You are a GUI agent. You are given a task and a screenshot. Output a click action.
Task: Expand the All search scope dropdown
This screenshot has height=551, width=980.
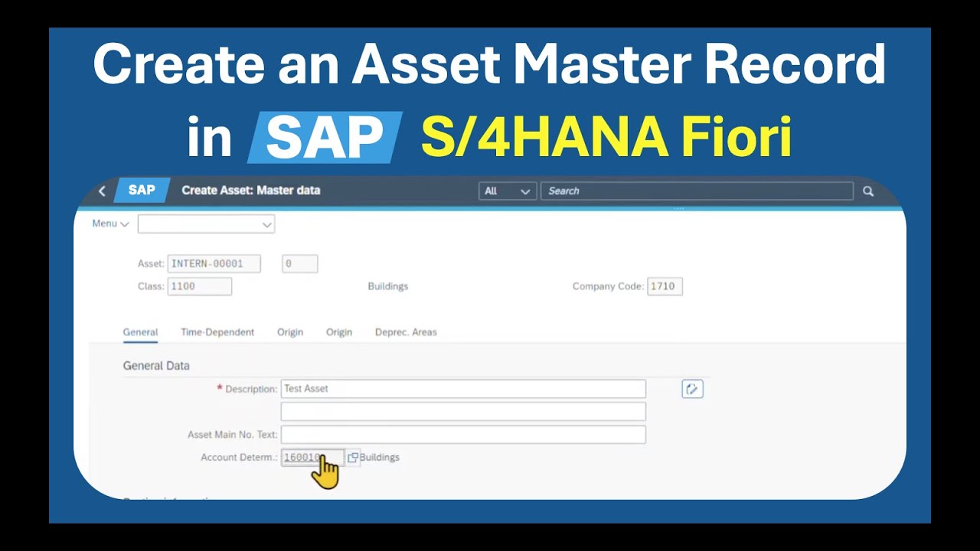pyautogui.click(x=507, y=191)
